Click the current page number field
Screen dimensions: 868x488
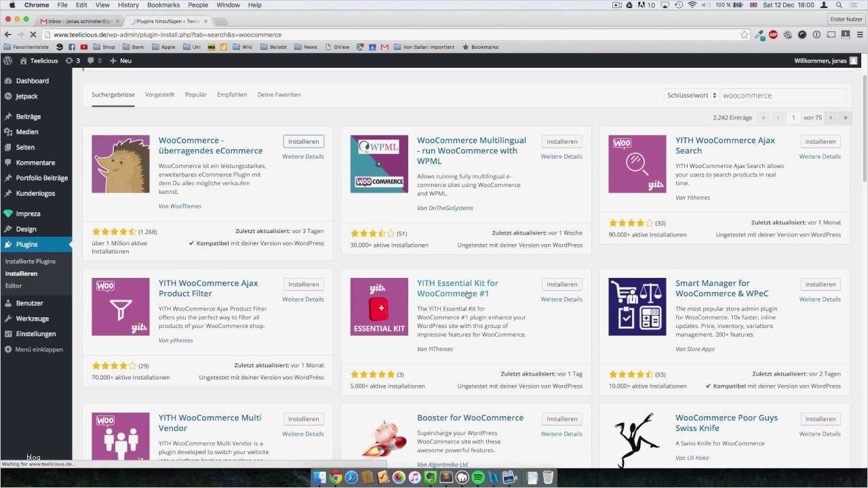pos(793,118)
